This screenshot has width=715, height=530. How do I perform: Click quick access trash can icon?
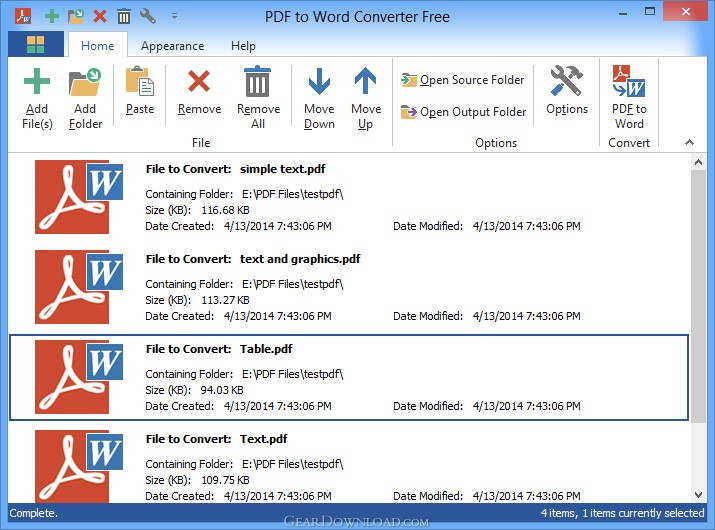(124, 16)
